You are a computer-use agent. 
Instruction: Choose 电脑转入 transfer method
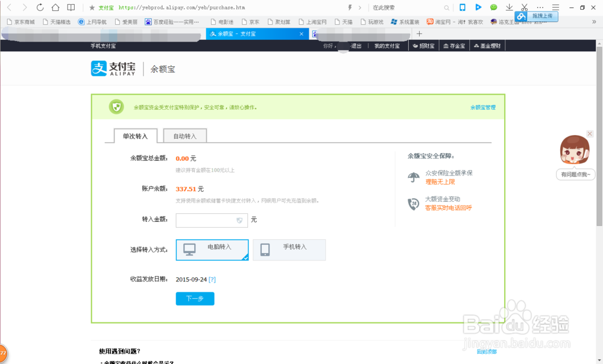click(x=212, y=250)
